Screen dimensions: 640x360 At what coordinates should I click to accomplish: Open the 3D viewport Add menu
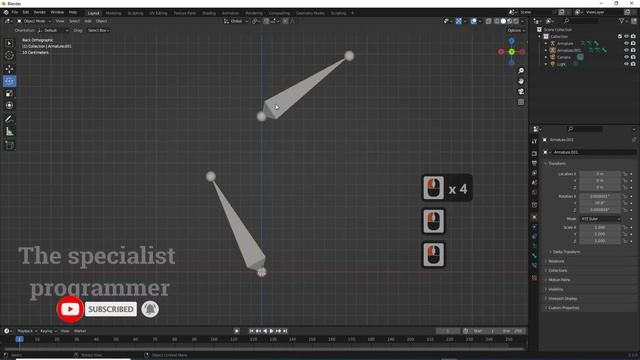(88, 21)
